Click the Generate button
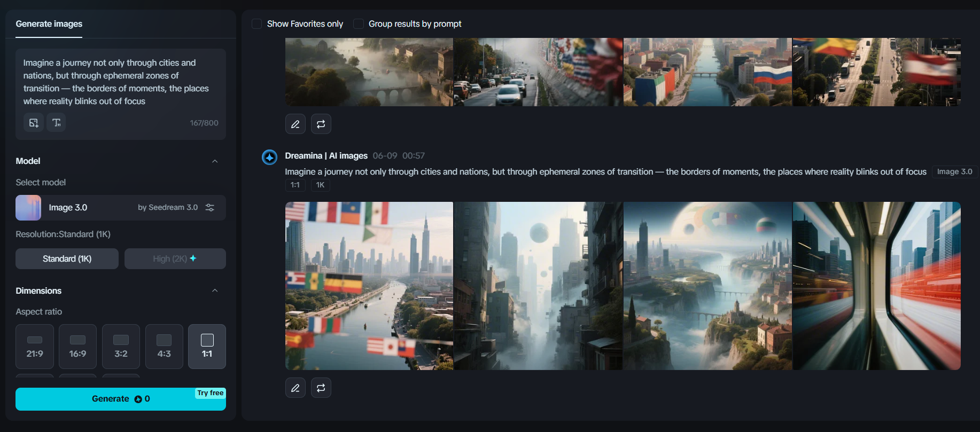980x432 pixels. click(x=121, y=399)
